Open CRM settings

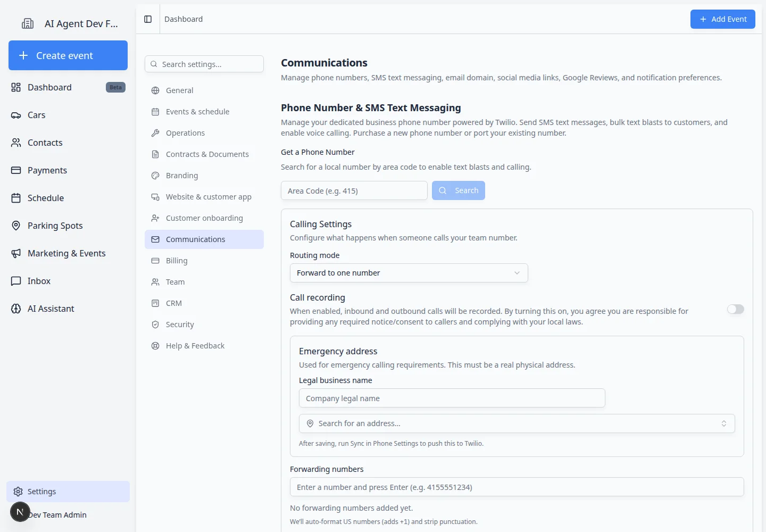[x=204, y=303]
